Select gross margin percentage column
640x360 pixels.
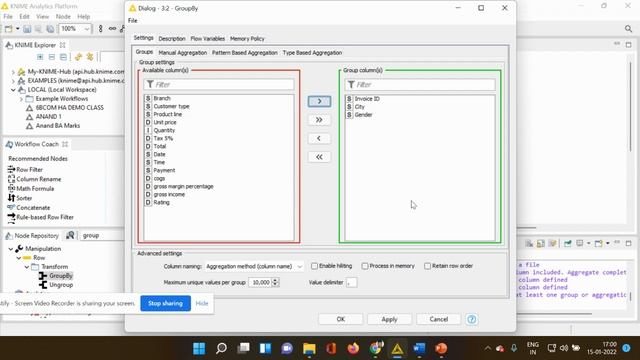(183, 186)
